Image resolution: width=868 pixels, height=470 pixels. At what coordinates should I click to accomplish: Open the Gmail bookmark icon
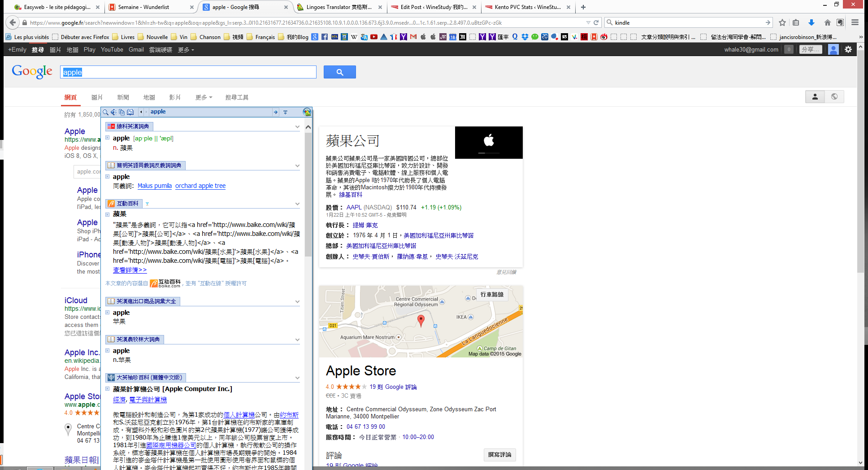click(413, 37)
